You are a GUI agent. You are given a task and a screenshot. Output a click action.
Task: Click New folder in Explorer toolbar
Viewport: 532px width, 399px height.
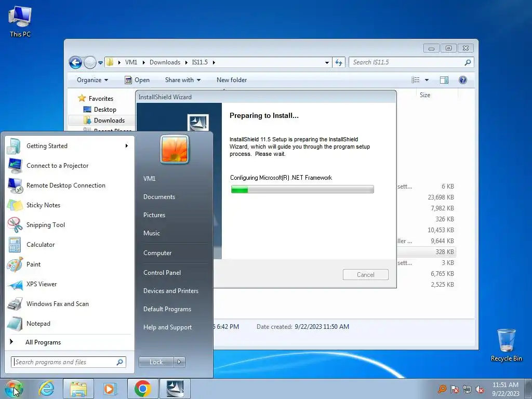(232, 80)
